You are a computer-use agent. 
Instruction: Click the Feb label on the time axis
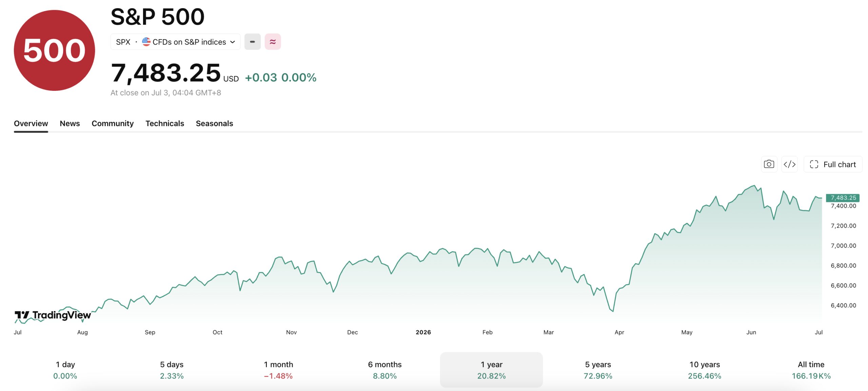[487, 332]
